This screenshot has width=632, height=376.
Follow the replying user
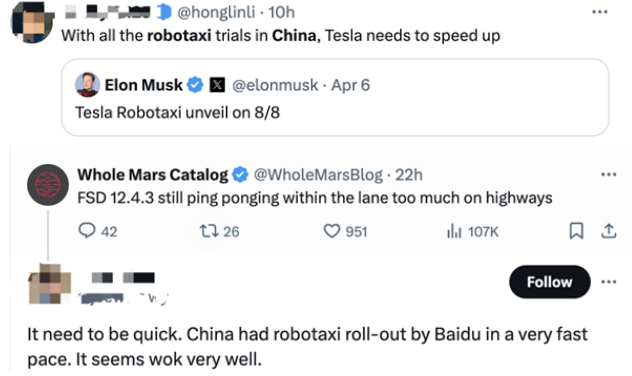pos(550,282)
